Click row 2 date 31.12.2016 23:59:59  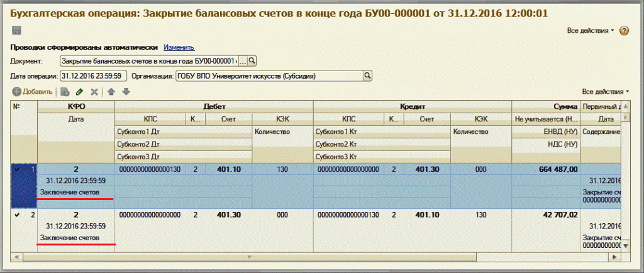click(76, 226)
